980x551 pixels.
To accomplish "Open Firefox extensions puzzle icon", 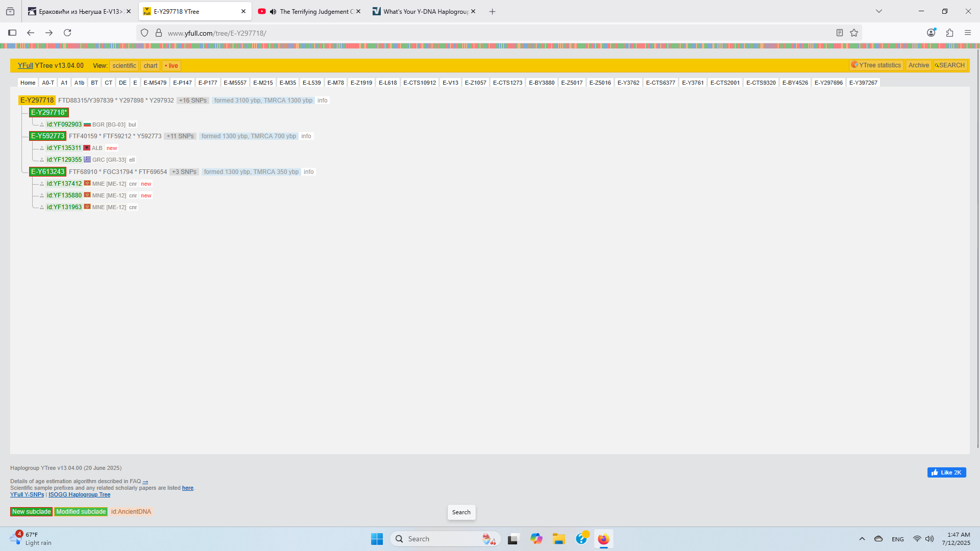I will 949,33.
